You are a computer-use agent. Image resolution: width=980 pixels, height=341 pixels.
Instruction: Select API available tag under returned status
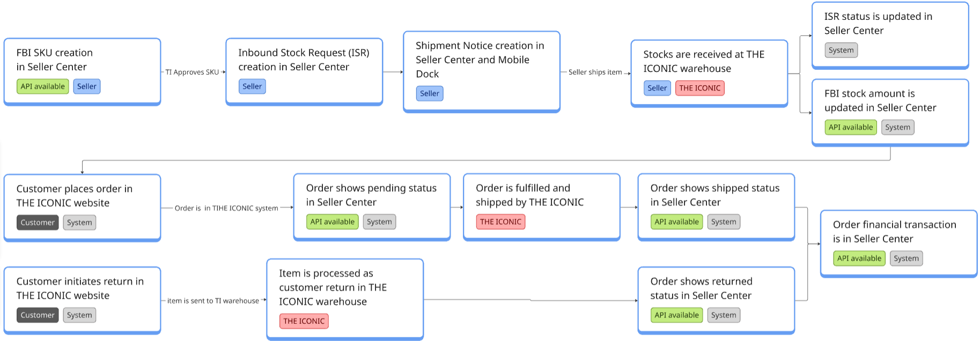(676, 315)
